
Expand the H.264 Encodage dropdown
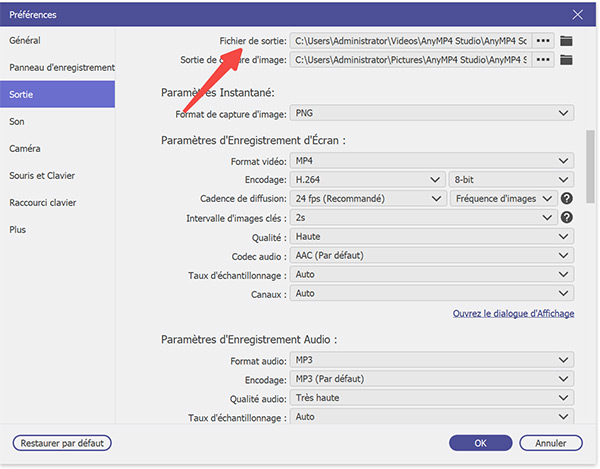(x=366, y=180)
